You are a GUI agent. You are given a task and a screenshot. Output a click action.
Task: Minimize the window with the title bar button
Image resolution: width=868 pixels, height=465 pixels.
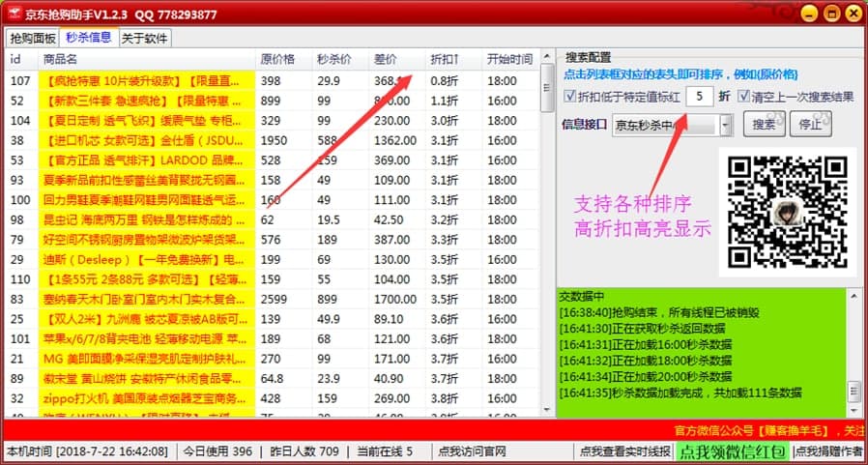(809, 14)
